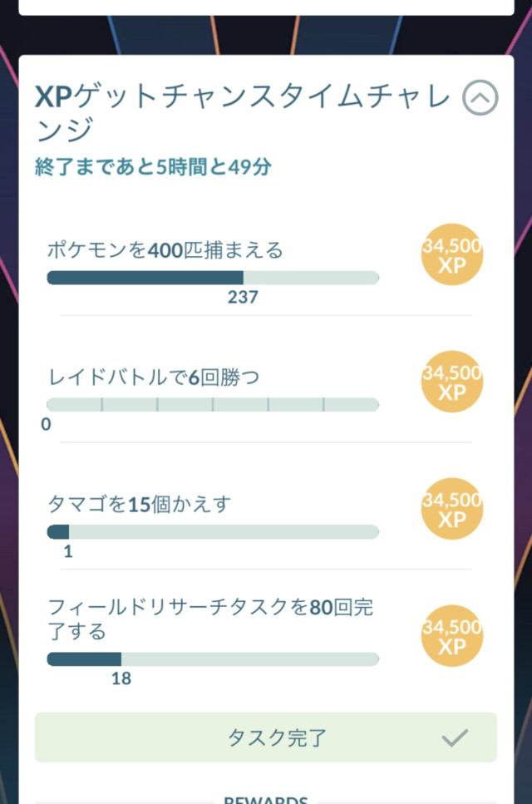Viewport: 532px width, 804px height.
Task: Tap the 237 catch progress count
Action: click(243, 297)
